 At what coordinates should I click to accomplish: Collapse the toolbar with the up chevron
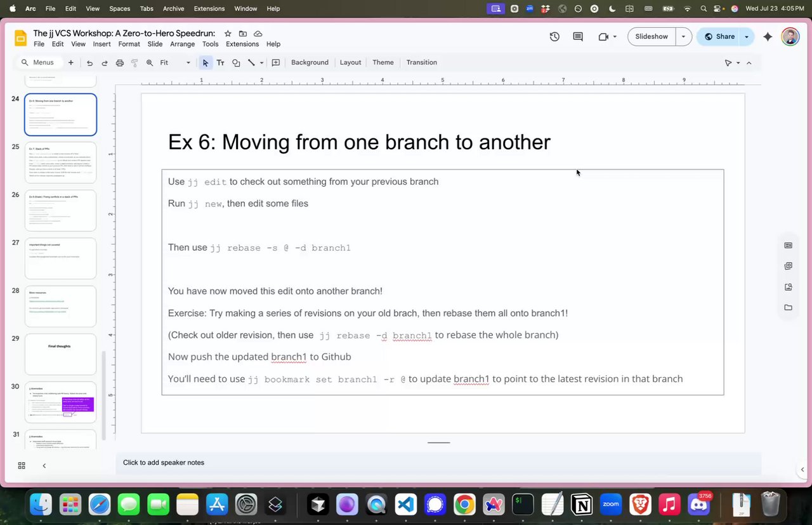[749, 63]
